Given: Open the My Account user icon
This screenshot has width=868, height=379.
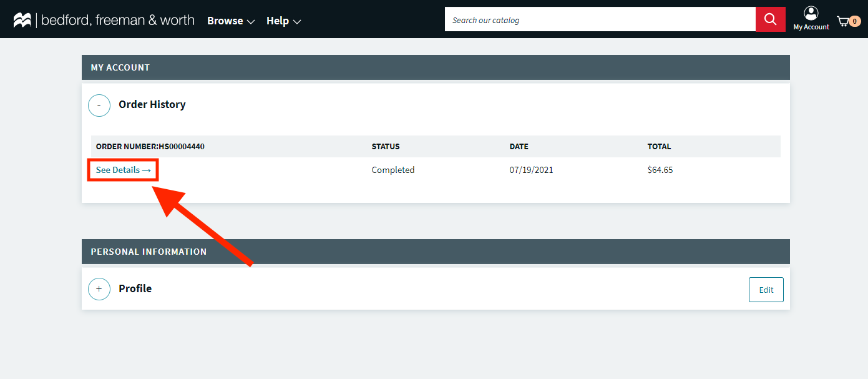Looking at the screenshot, I should [x=811, y=13].
